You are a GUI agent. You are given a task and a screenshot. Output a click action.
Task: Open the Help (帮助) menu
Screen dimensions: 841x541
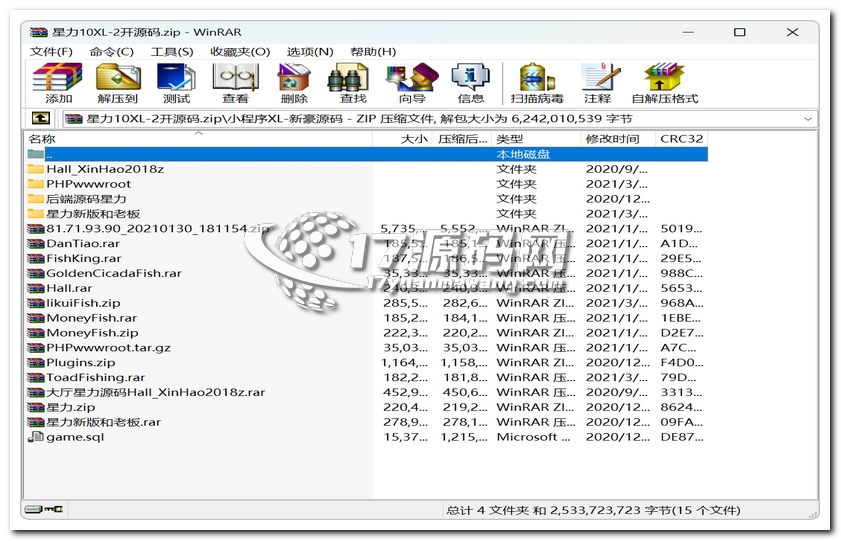(373, 52)
